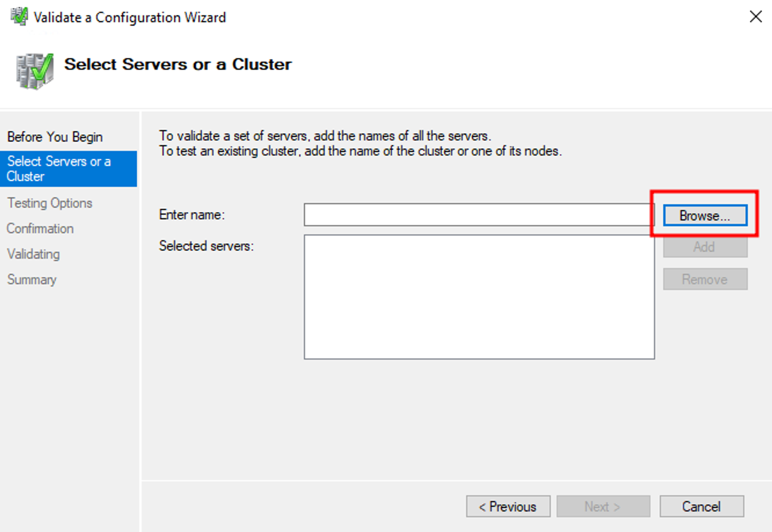
Task: Close the Validate a Configuration Wizard
Action: click(755, 17)
